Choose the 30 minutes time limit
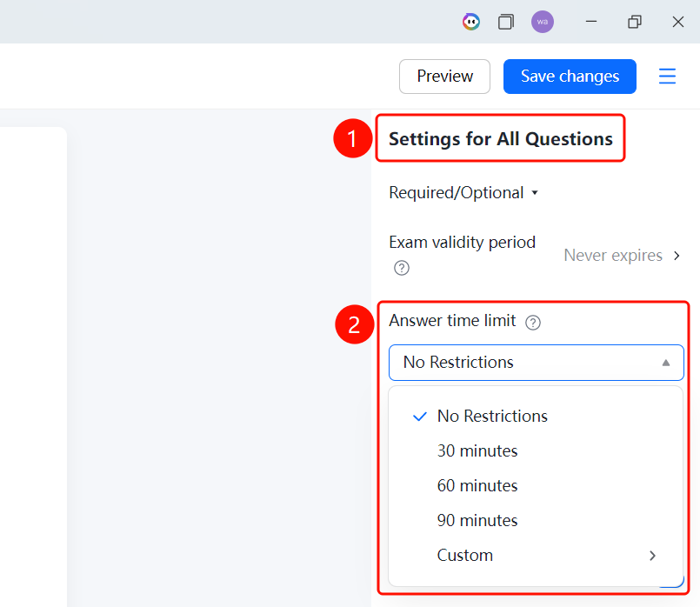The image size is (700, 607). point(536,450)
